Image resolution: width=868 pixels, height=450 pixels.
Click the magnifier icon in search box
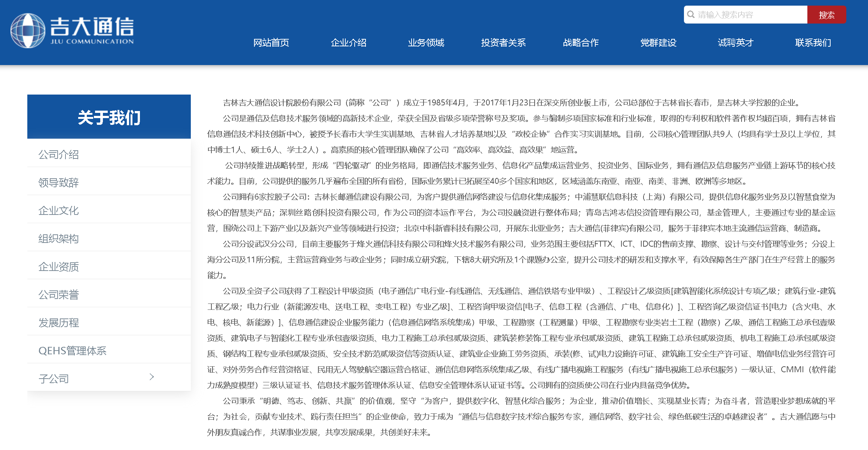click(691, 15)
